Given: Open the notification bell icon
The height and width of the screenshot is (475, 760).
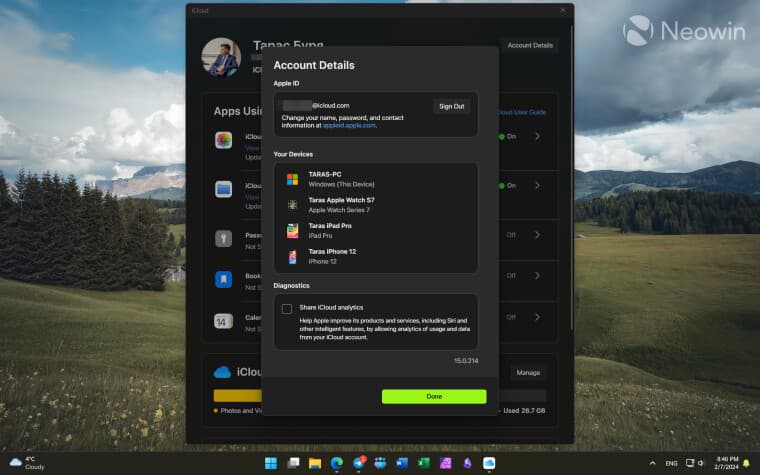Looking at the screenshot, I should coord(746,463).
